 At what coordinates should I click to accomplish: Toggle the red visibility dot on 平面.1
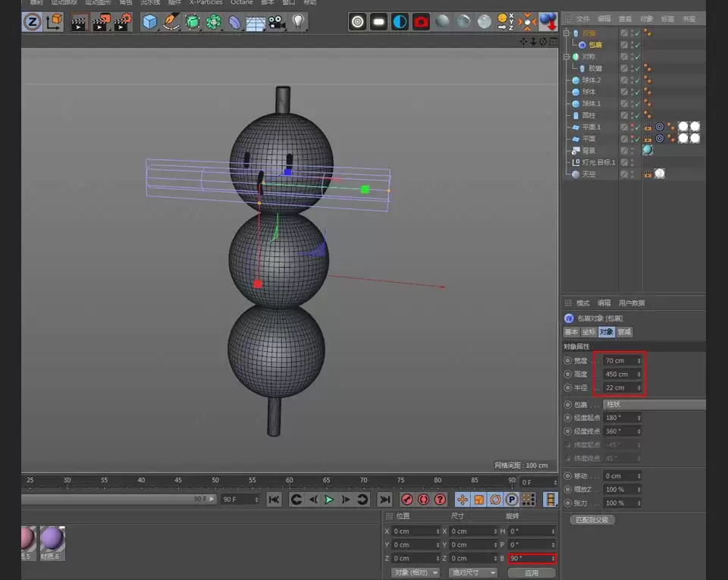tap(634, 126)
